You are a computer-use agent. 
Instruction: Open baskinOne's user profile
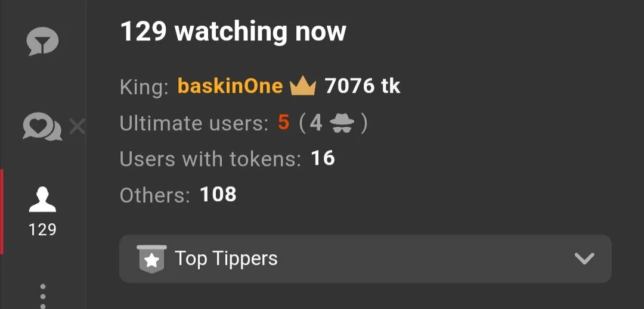pyautogui.click(x=230, y=86)
